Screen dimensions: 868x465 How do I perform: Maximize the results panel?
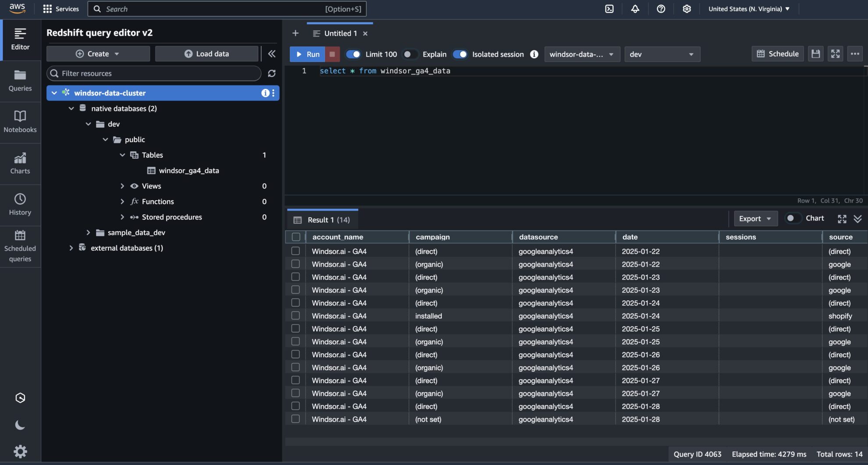tap(842, 219)
